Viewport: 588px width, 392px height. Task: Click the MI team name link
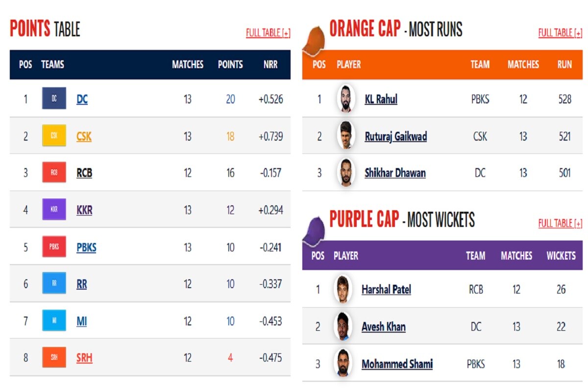[x=82, y=321]
